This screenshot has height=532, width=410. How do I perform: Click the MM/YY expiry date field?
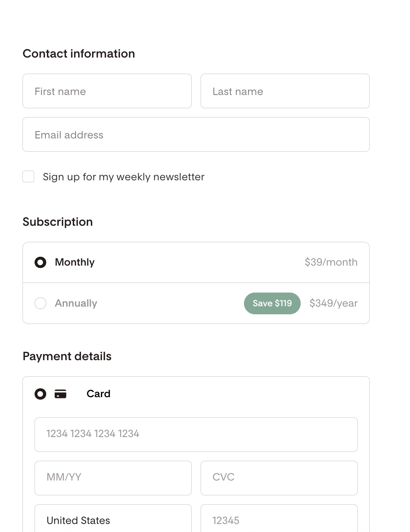tap(113, 478)
